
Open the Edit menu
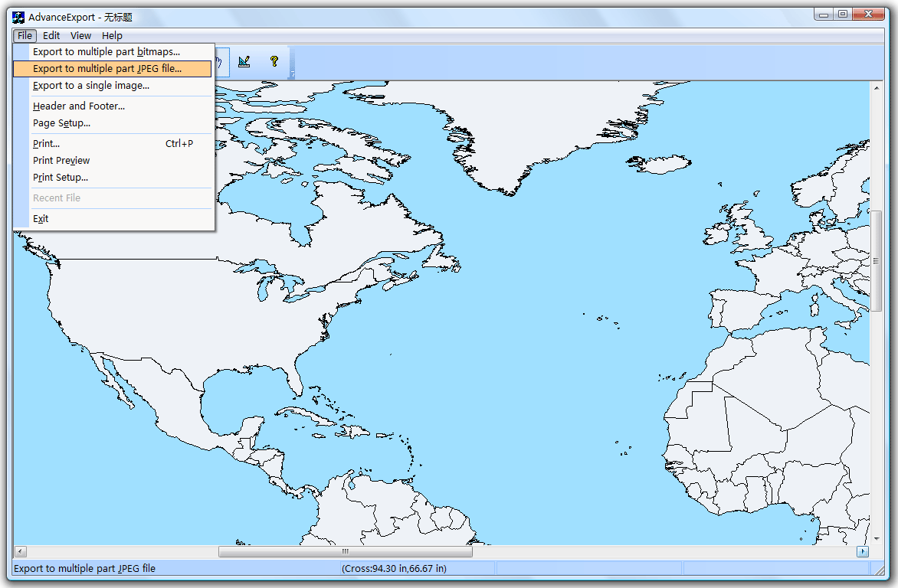[51, 35]
